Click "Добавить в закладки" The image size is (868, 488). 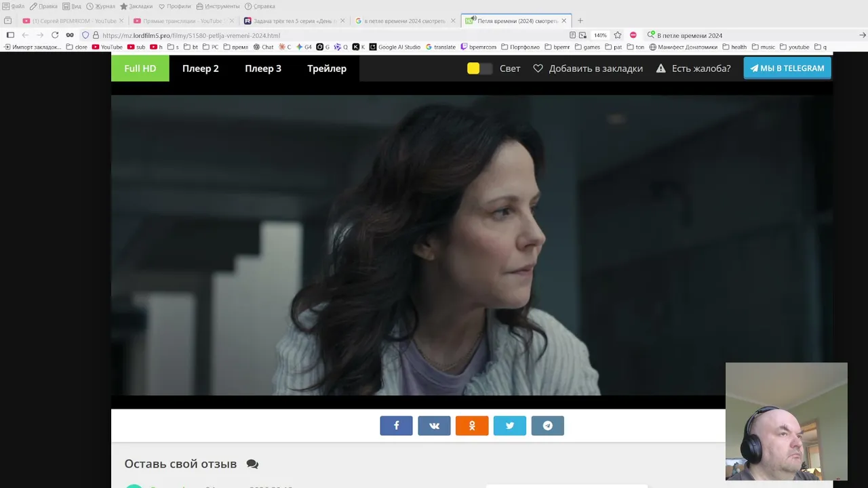(588, 68)
